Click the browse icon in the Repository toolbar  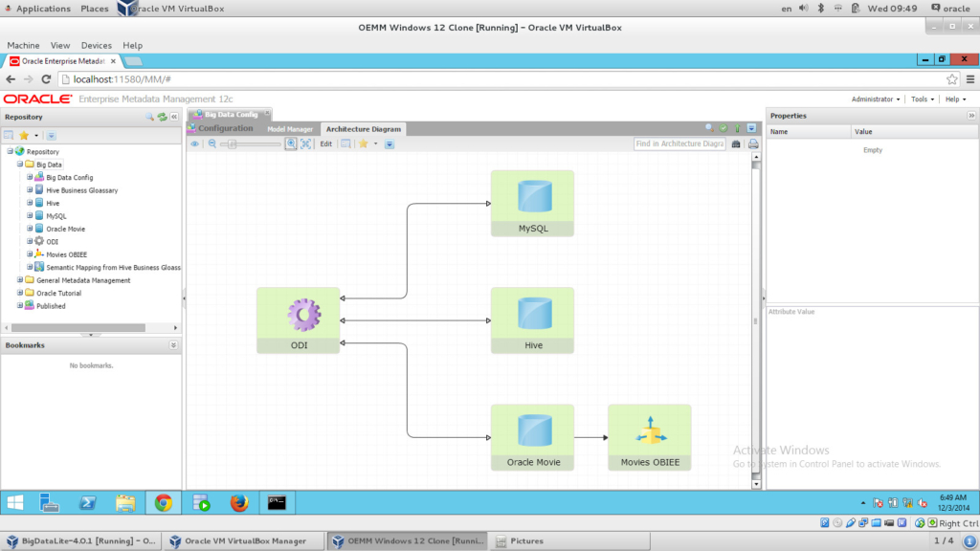coord(9,136)
